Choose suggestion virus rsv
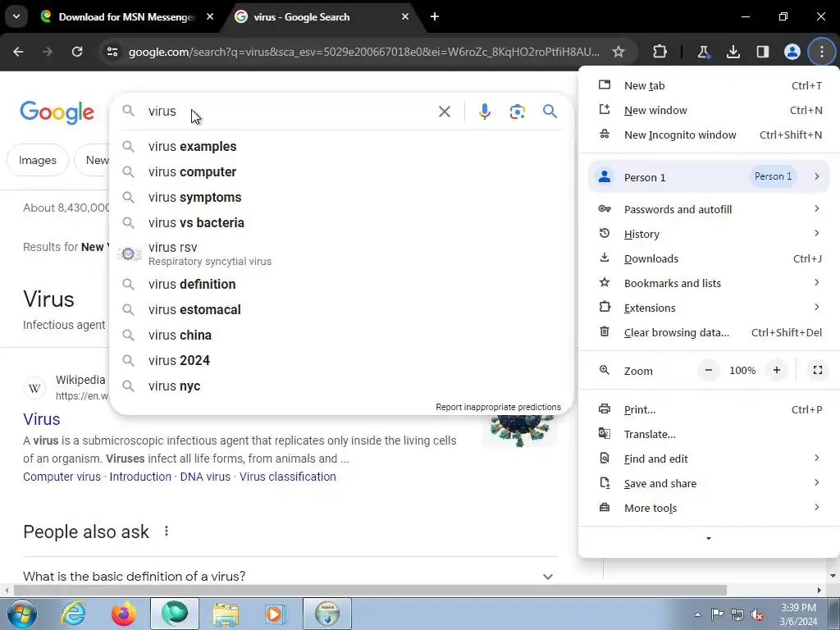 pyautogui.click(x=341, y=254)
